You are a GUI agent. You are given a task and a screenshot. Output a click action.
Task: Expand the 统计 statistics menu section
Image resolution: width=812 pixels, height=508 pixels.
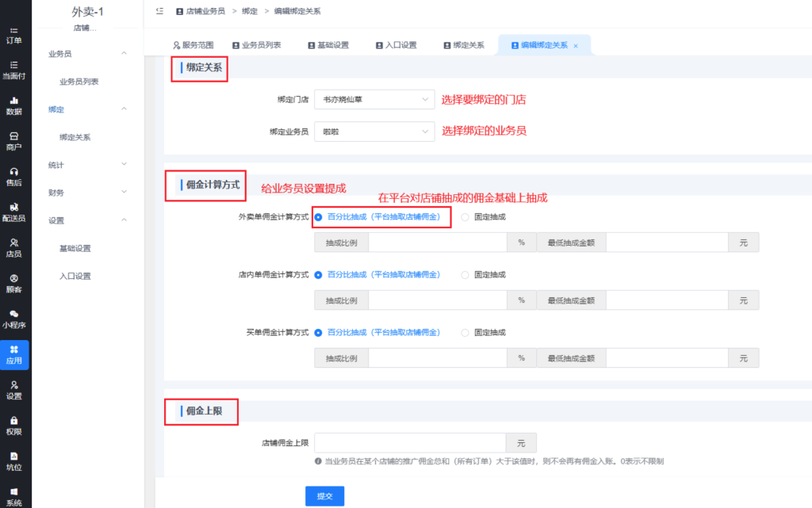(x=87, y=165)
